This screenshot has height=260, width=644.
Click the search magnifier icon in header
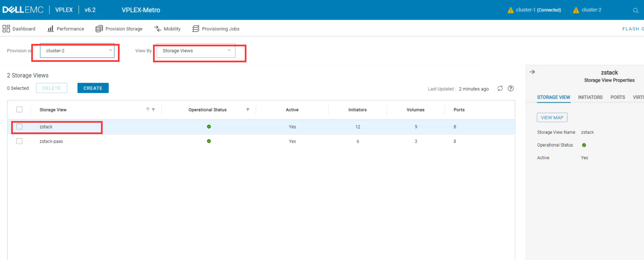pyautogui.click(x=635, y=10)
